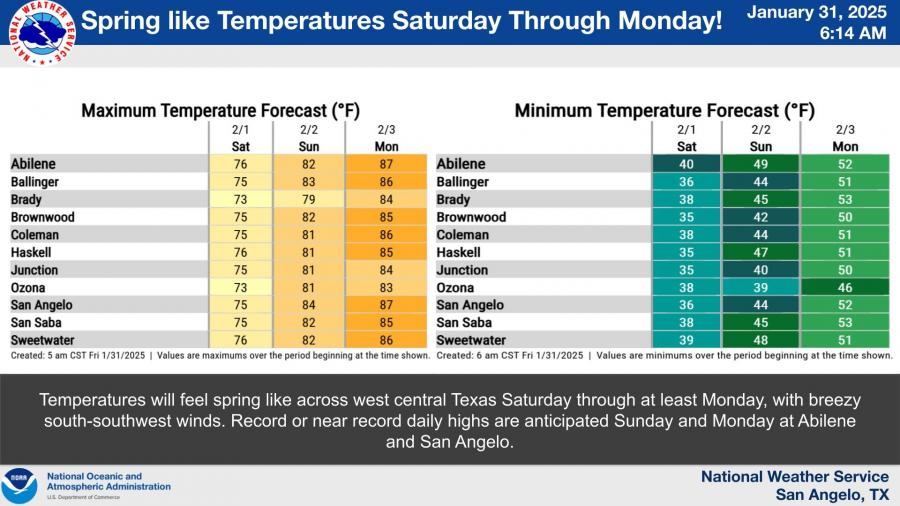900x506 pixels.
Task: Click the 2/3 Mon column header in minimum table
Action: [846, 137]
